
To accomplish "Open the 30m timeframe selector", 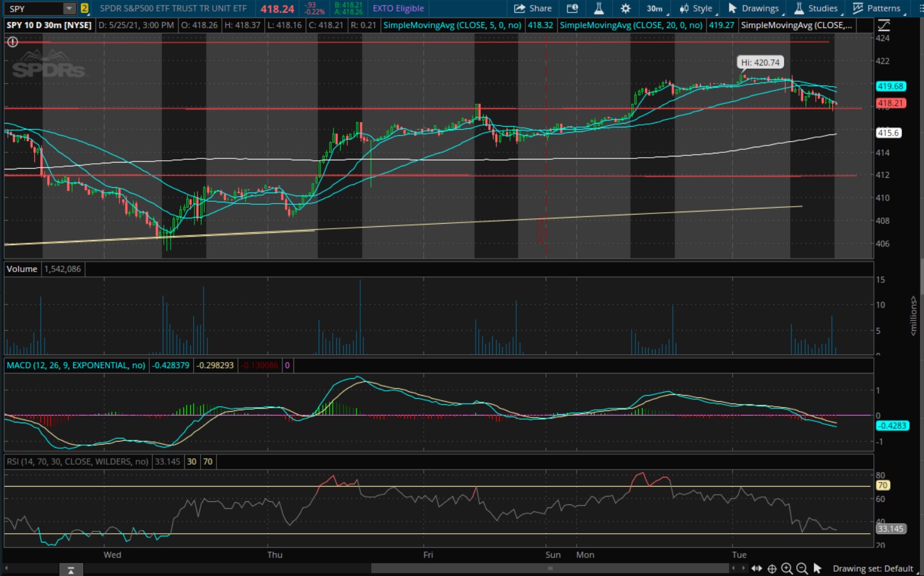I will [655, 9].
